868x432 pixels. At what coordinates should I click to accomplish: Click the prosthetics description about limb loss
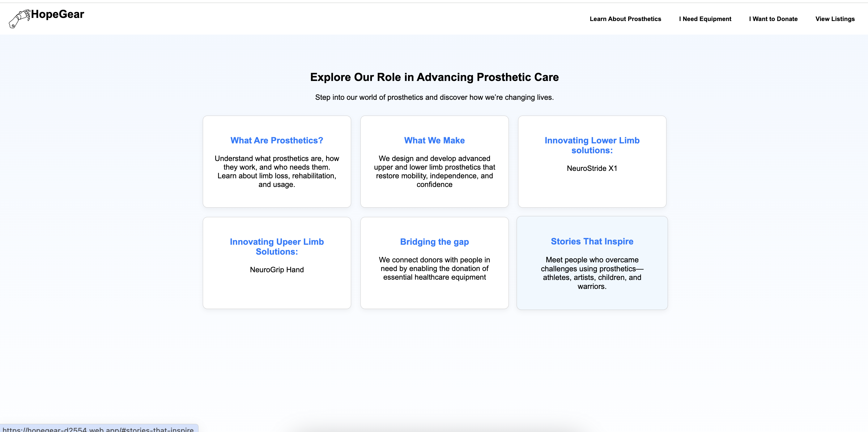277,171
